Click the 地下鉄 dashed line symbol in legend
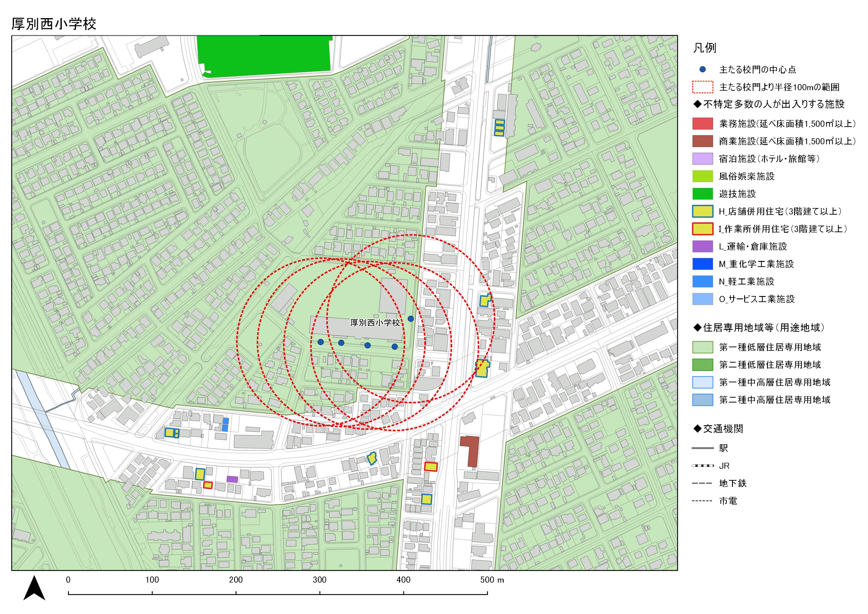This screenshot has width=868, height=614. point(702,484)
